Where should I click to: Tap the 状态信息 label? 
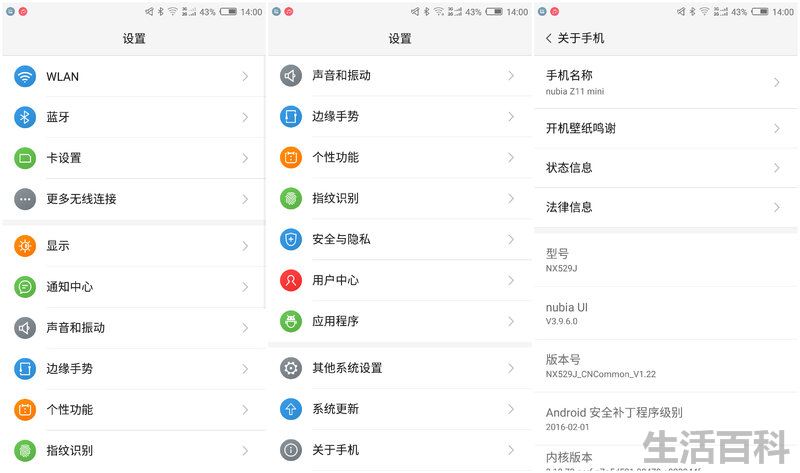point(569,168)
